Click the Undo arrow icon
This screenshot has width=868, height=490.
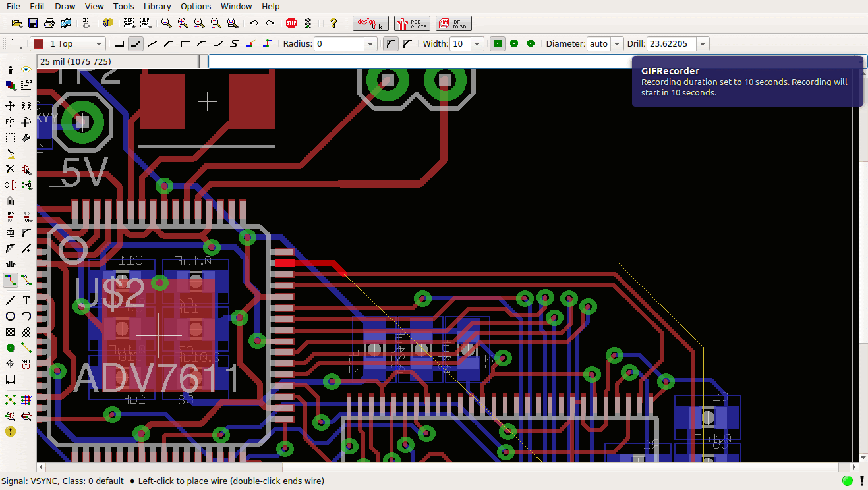coord(254,23)
